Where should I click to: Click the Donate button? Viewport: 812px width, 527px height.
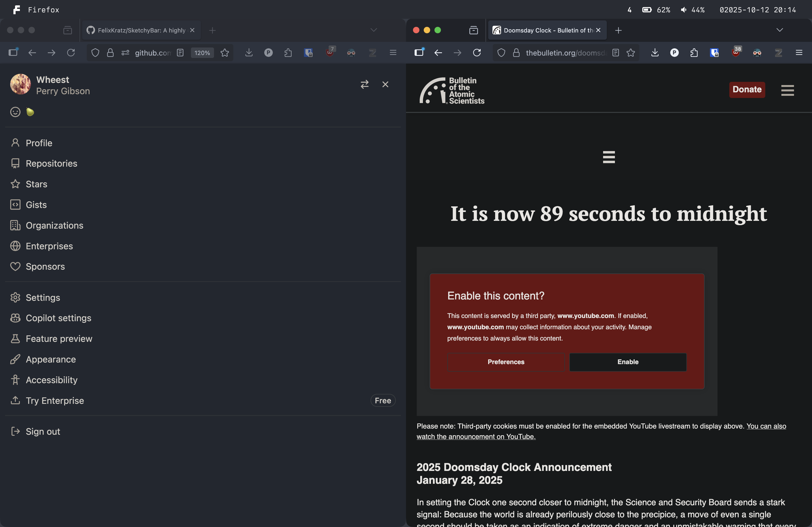tap(747, 90)
